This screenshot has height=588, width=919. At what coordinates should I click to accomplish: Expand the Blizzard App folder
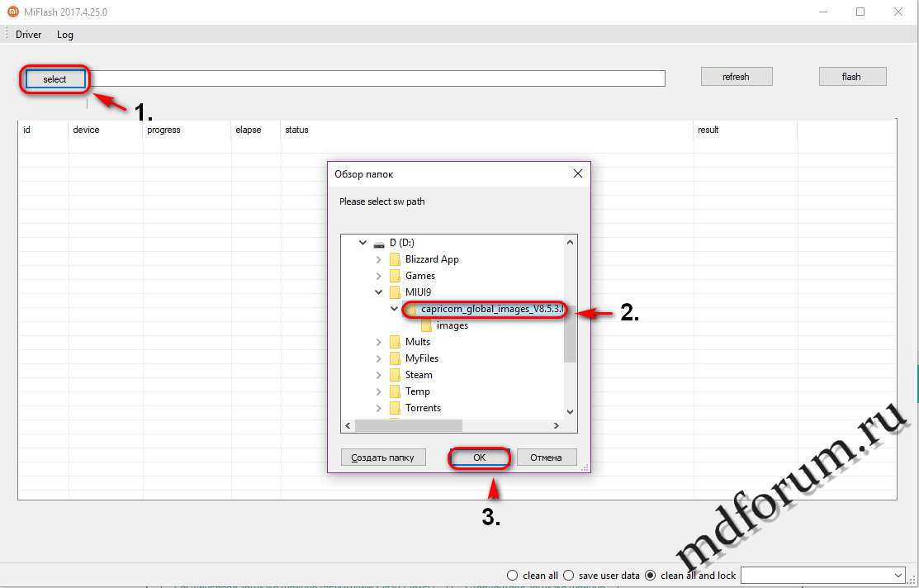pos(379,259)
